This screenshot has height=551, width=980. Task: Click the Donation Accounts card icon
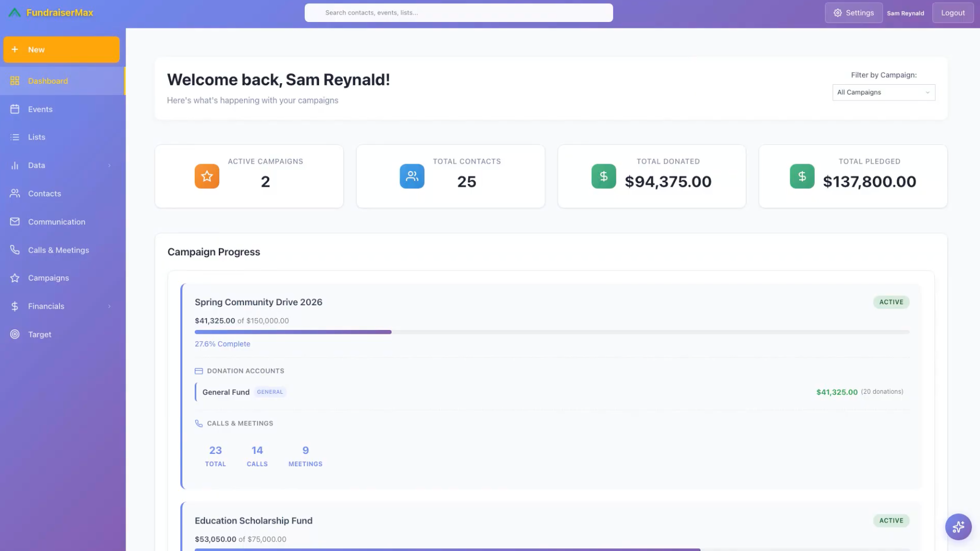pyautogui.click(x=198, y=371)
